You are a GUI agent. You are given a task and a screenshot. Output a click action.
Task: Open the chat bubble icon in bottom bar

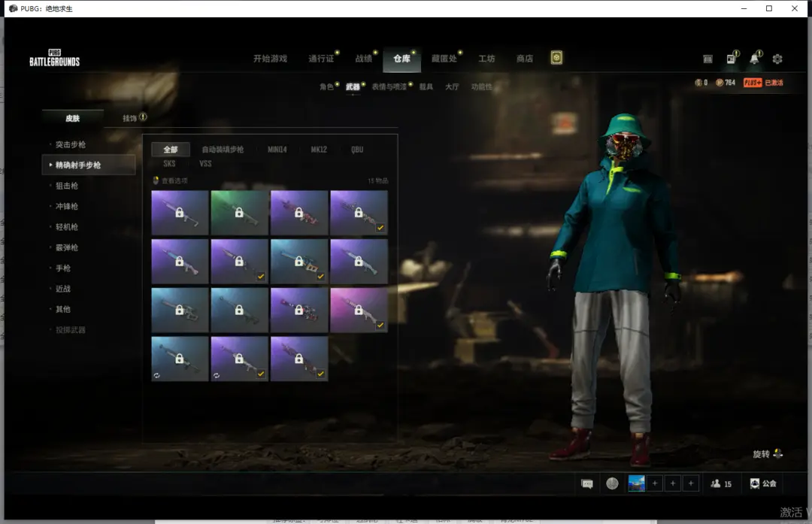click(587, 483)
